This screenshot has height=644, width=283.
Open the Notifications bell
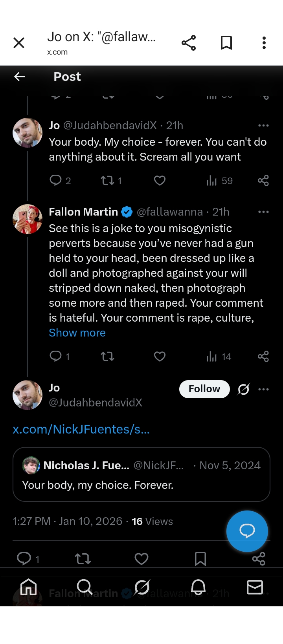[198, 587]
